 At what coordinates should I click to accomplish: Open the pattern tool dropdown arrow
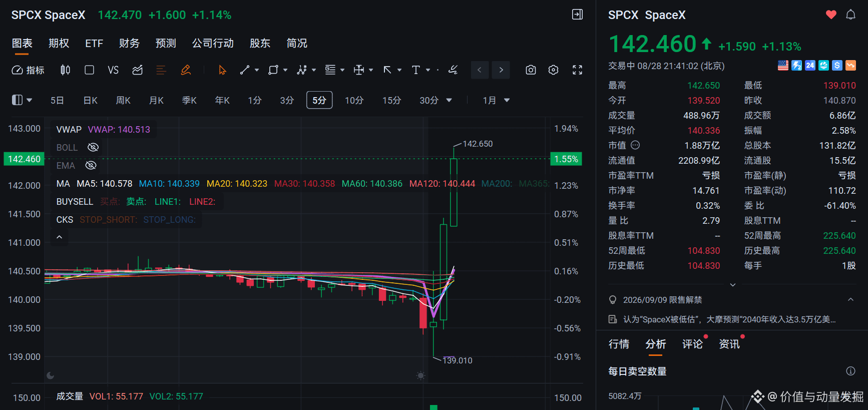pos(314,70)
